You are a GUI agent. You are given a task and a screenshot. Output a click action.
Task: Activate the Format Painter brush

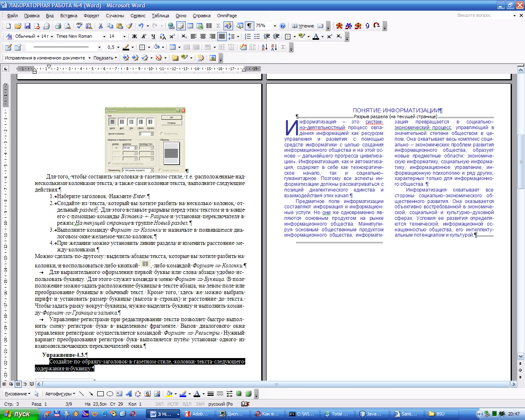click(129, 26)
